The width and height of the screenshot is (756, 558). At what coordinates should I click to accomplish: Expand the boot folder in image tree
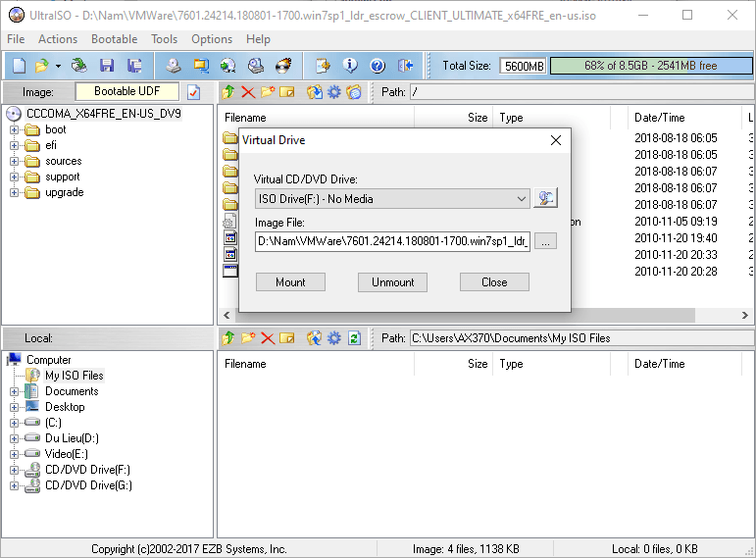[x=14, y=129]
